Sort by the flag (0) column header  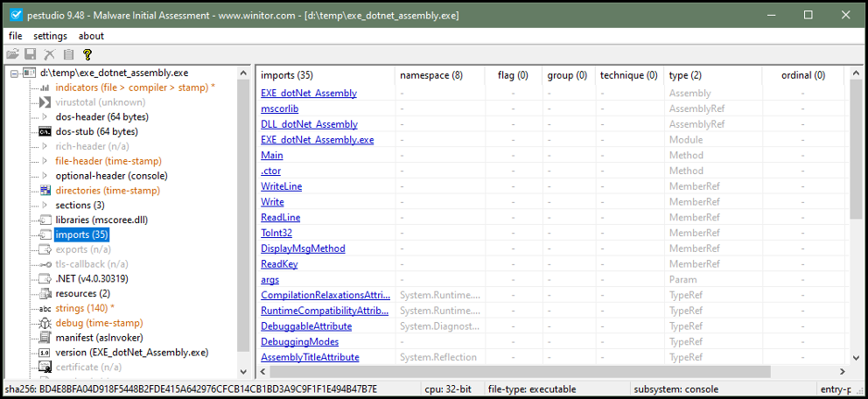[x=513, y=76]
